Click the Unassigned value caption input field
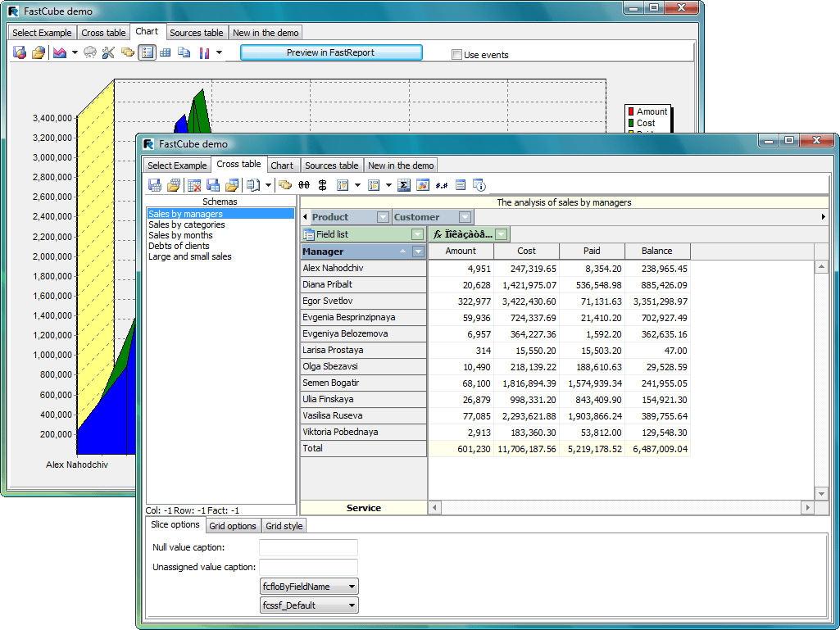840x630 pixels. coord(309,567)
